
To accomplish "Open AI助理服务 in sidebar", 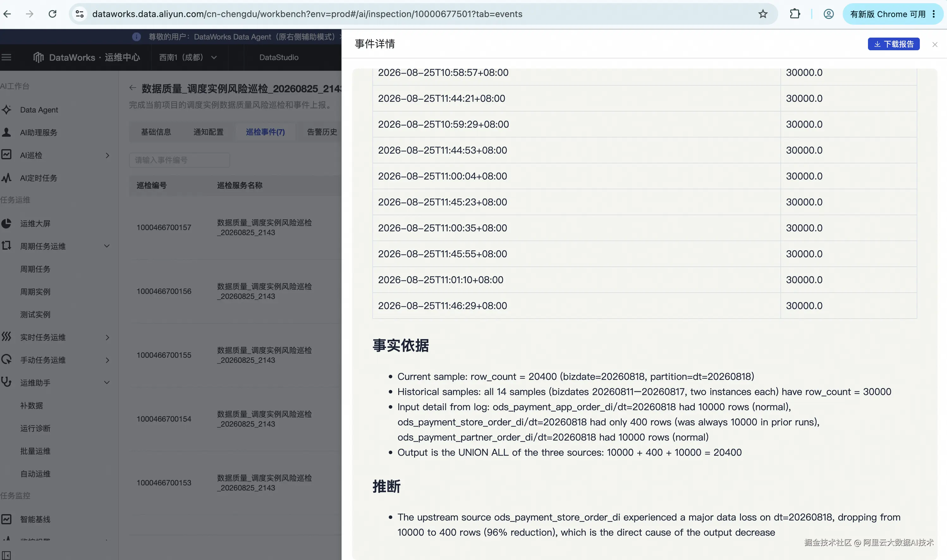I will coord(39,132).
